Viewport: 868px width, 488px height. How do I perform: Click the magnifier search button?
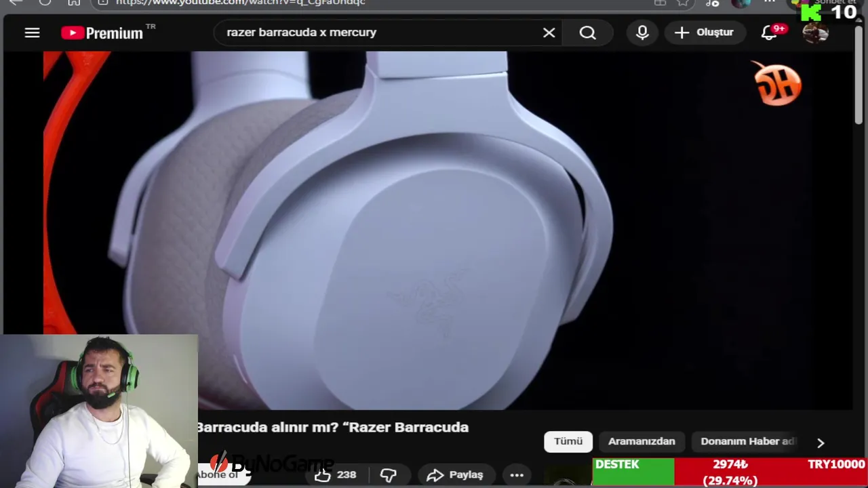587,33
